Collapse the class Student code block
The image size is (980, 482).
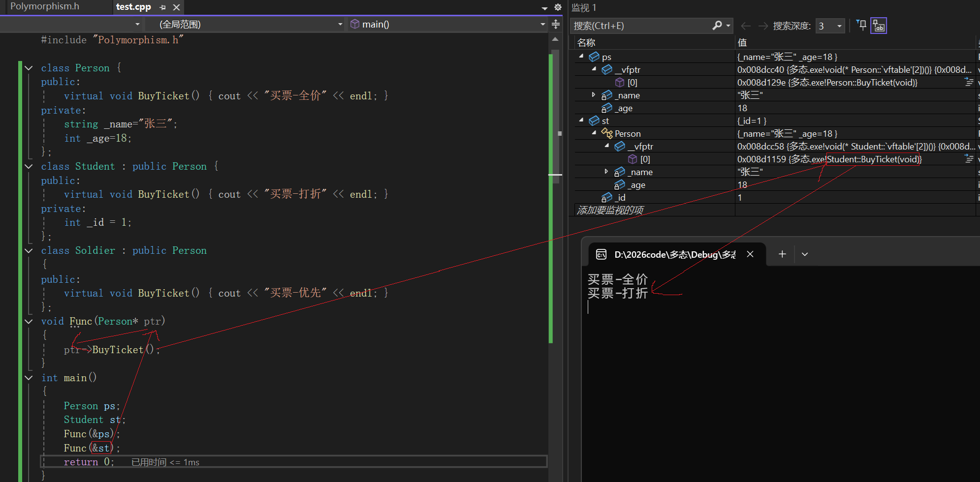click(29, 166)
